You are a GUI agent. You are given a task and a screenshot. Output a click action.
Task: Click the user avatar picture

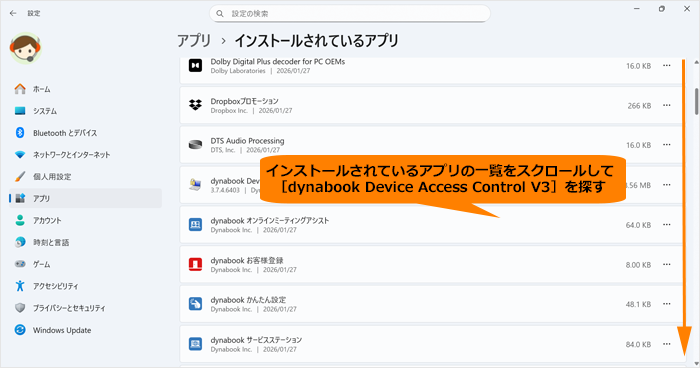(x=25, y=48)
